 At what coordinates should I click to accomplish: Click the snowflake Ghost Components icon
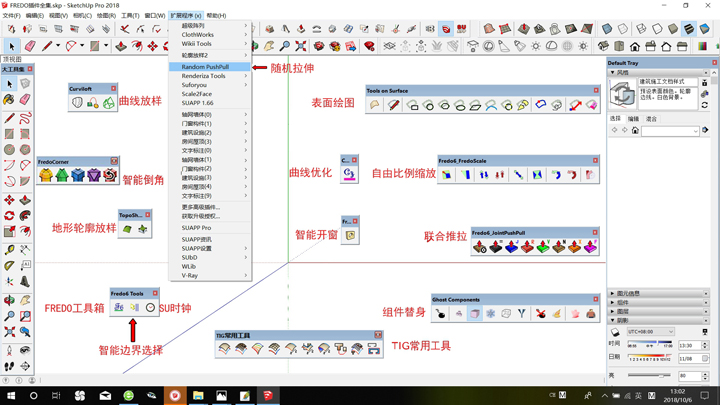coord(490,314)
